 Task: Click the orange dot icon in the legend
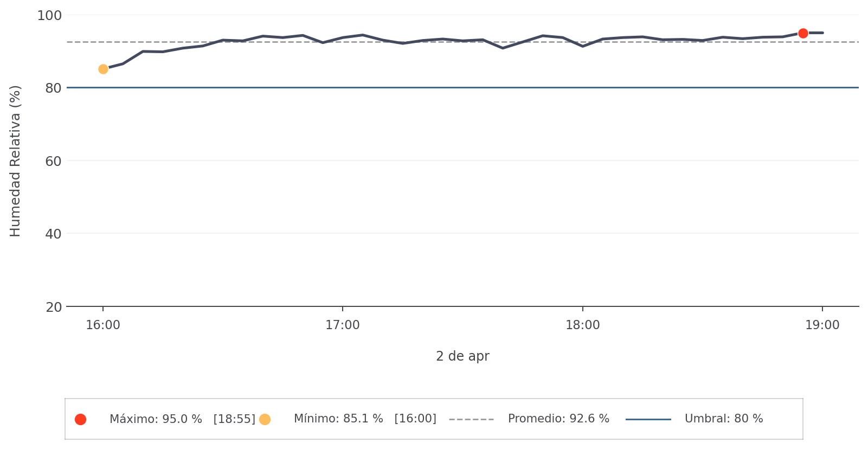coord(265,419)
